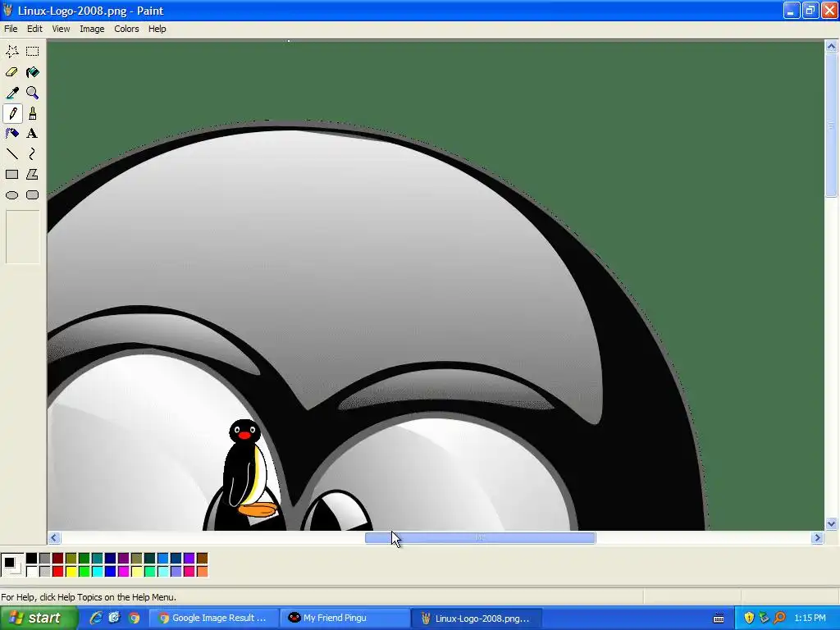Open the Colors menu
The width and height of the screenshot is (840, 630).
coord(126,29)
